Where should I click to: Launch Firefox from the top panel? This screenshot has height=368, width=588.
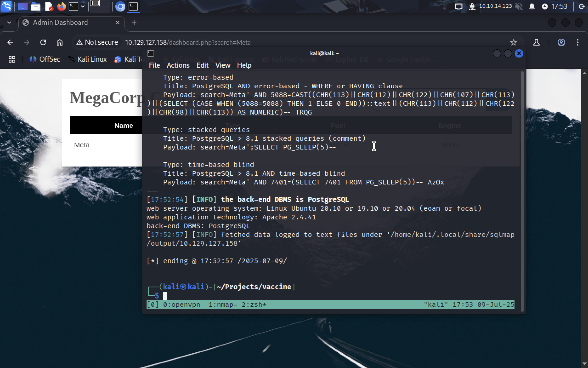click(62, 6)
